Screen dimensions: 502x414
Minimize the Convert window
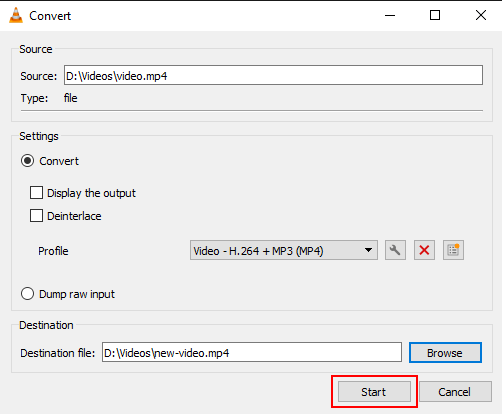[390, 15]
